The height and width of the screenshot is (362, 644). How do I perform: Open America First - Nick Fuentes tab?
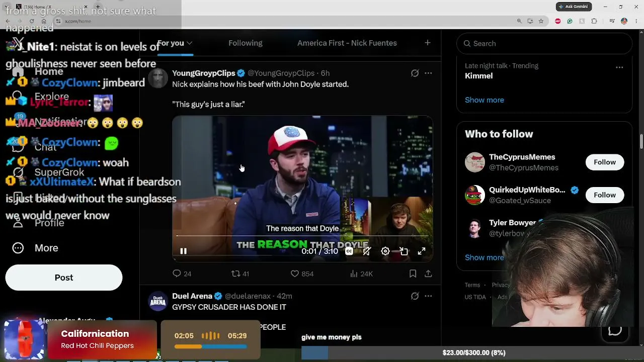[x=347, y=43]
